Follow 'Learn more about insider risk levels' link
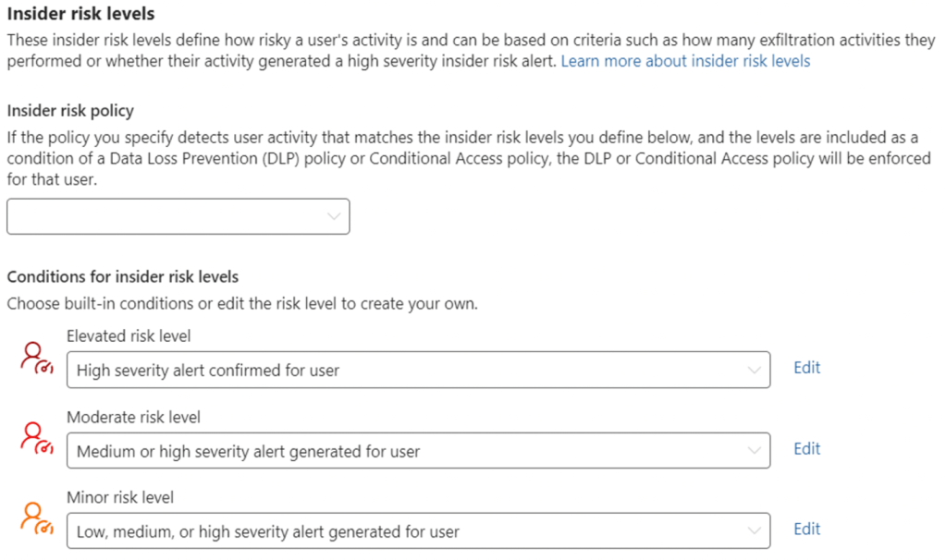 685,61
